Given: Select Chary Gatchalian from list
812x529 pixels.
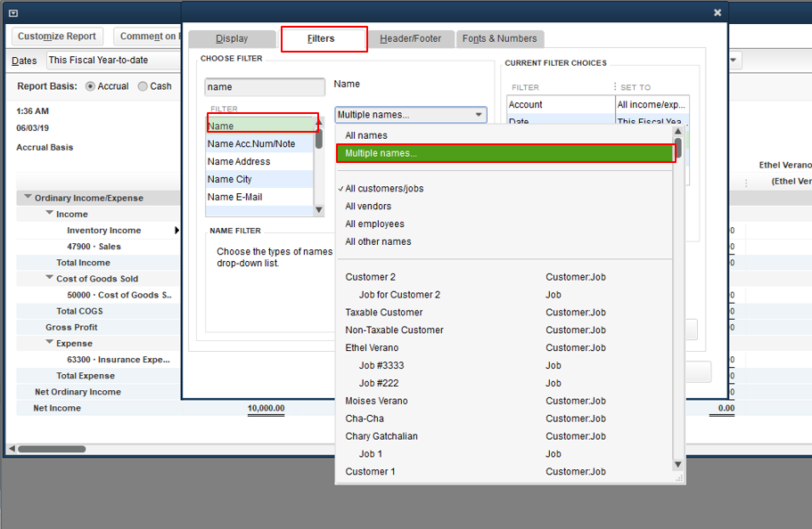Looking at the screenshot, I should 504,436.
